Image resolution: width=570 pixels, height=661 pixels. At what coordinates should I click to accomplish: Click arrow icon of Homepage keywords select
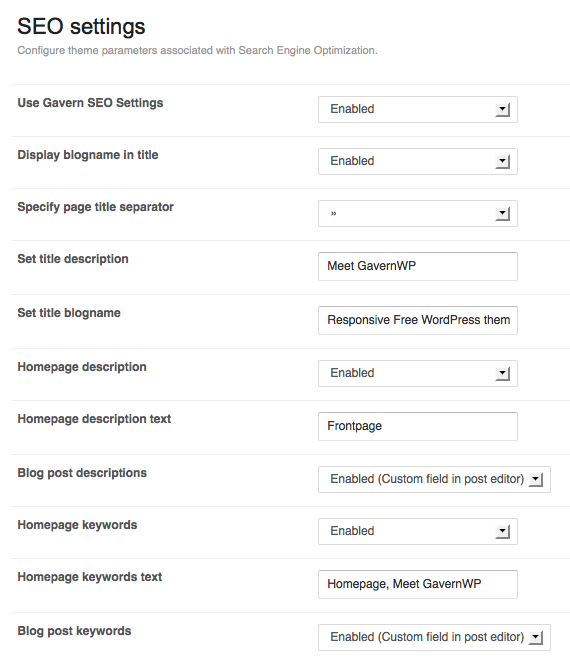coord(503,532)
